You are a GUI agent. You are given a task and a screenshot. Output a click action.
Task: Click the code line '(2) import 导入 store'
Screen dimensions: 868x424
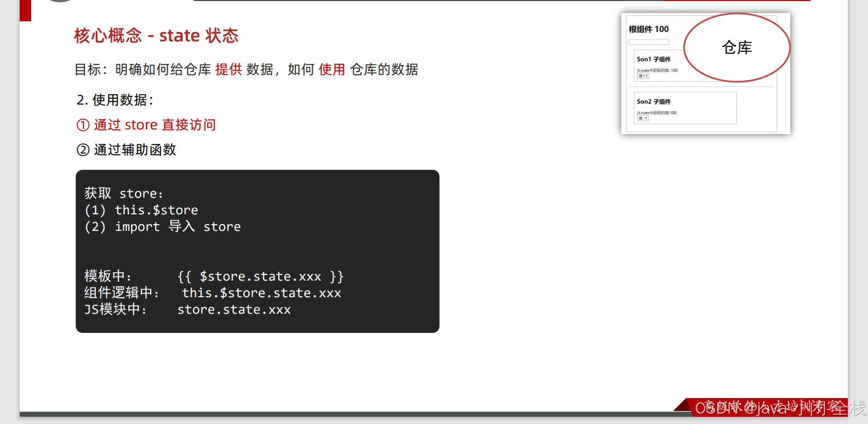click(163, 226)
